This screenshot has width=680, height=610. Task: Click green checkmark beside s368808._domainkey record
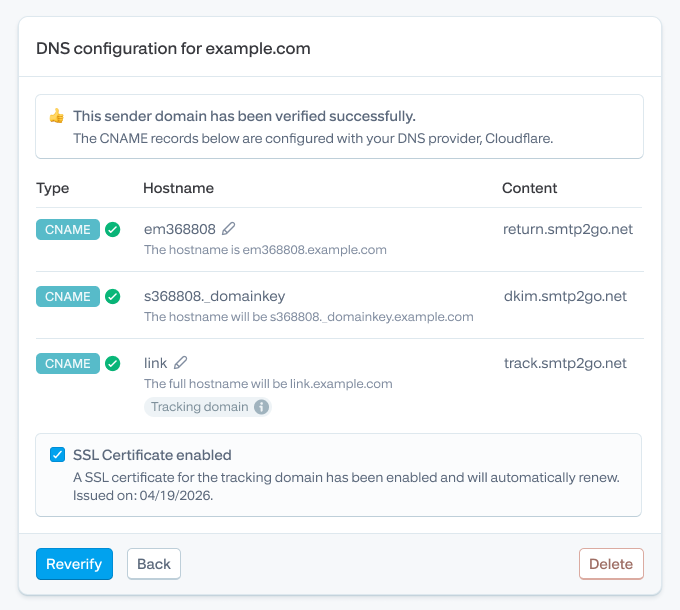click(x=113, y=297)
